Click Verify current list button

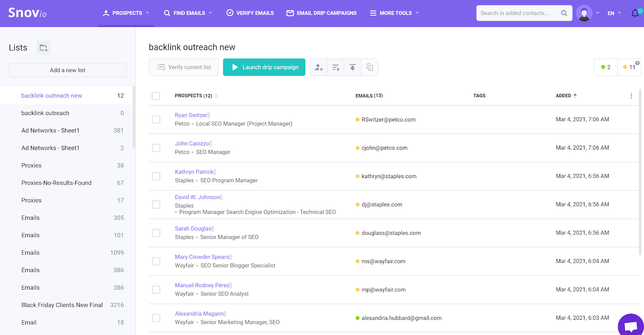(184, 67)
